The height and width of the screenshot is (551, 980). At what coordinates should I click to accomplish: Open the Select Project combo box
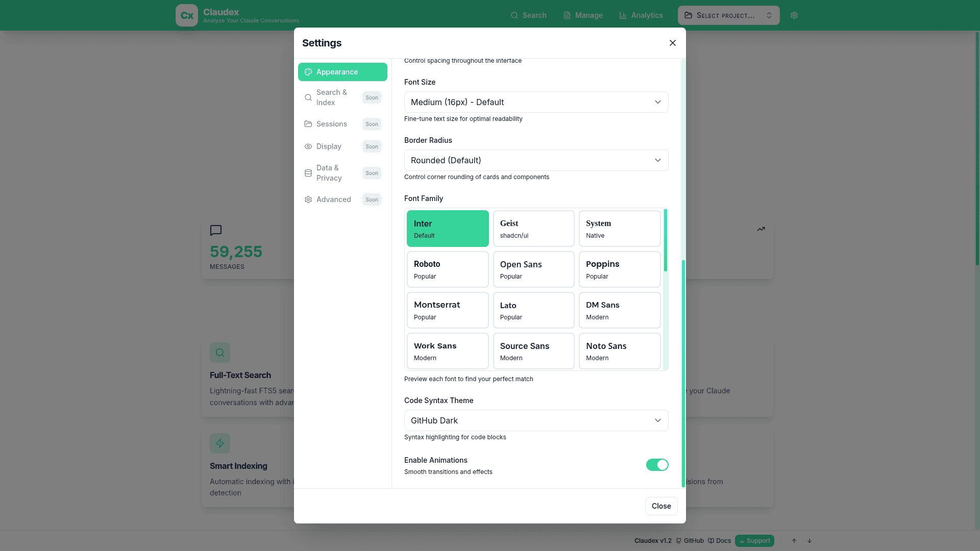[x=728, y=15]
